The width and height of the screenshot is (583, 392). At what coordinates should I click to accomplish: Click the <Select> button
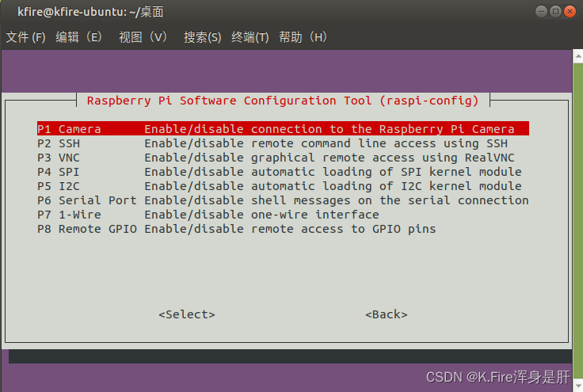tap(187, 314)
